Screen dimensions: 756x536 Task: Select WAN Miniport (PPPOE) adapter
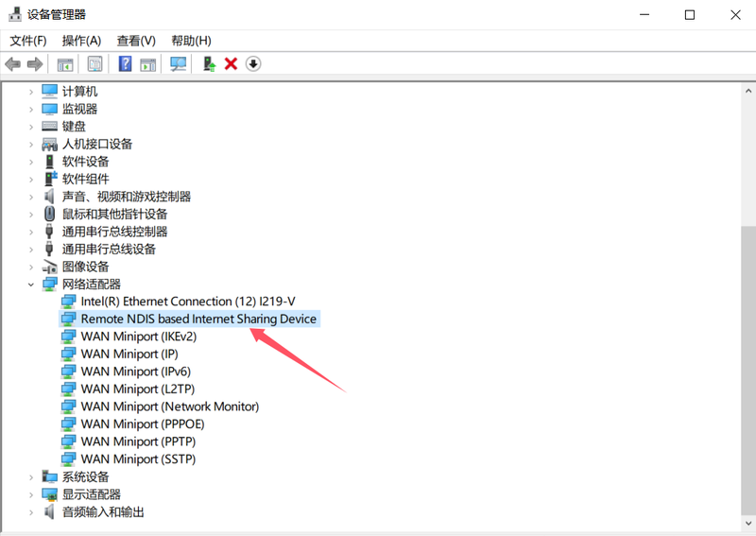(x=142, y=424)
